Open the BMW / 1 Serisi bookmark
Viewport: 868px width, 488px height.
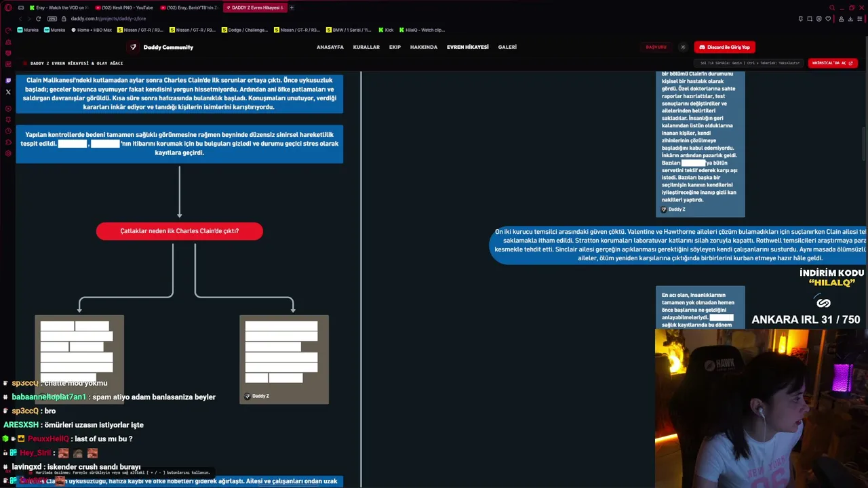coord(349,30)
